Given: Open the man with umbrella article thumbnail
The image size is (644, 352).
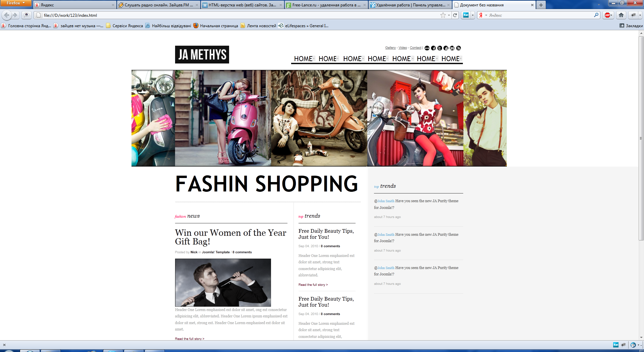Looking at the screenshot, I should (x=223, y=282).
